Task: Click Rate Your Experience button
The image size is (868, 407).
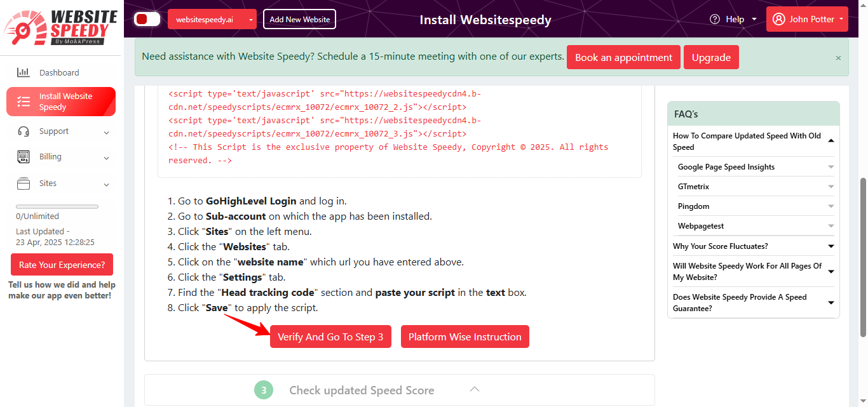Action: click(x=62, y=265)
